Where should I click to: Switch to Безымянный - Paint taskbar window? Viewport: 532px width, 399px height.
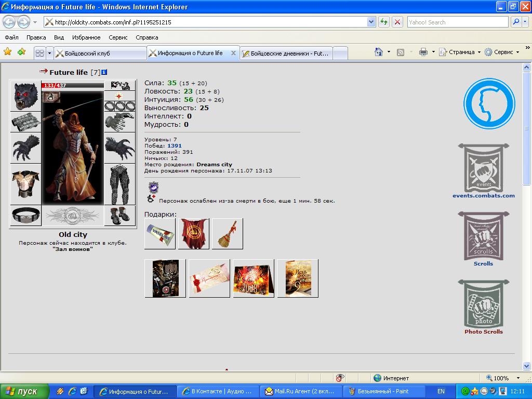384,391
